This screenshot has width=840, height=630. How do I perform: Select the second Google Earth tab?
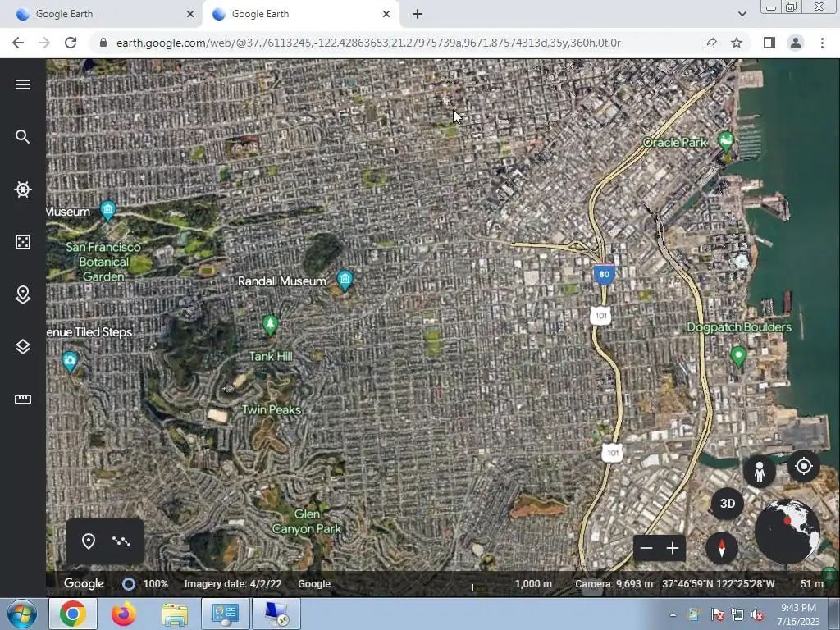(x=300, y=14)
